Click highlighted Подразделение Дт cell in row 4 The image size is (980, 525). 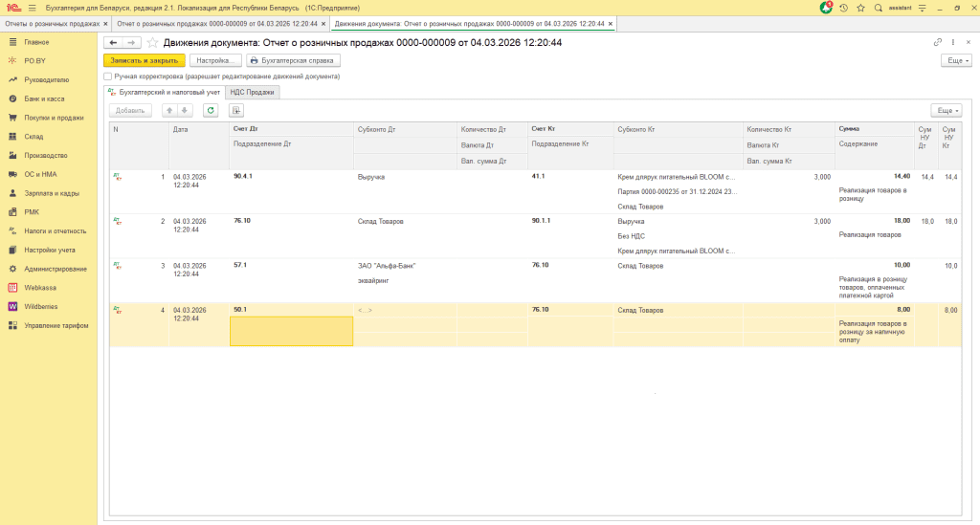click(291, 331)
